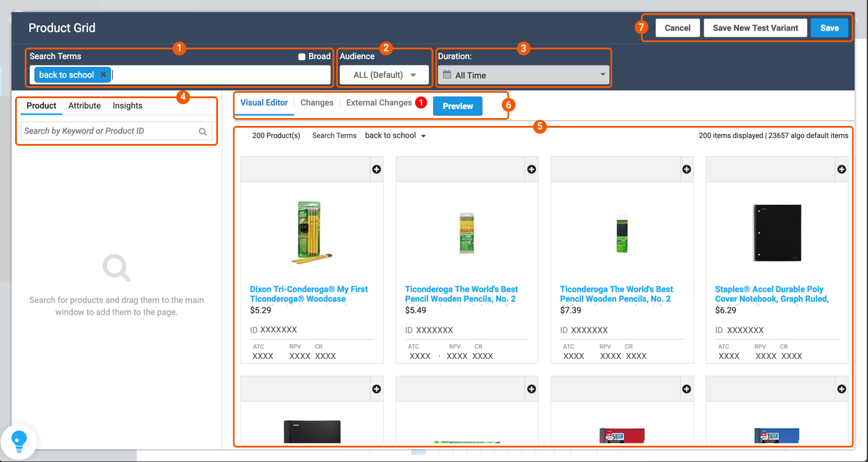Switch to the Insights tab
This screenshot has height=462, width=868.
pyautogui.click(x=128, y=105)
